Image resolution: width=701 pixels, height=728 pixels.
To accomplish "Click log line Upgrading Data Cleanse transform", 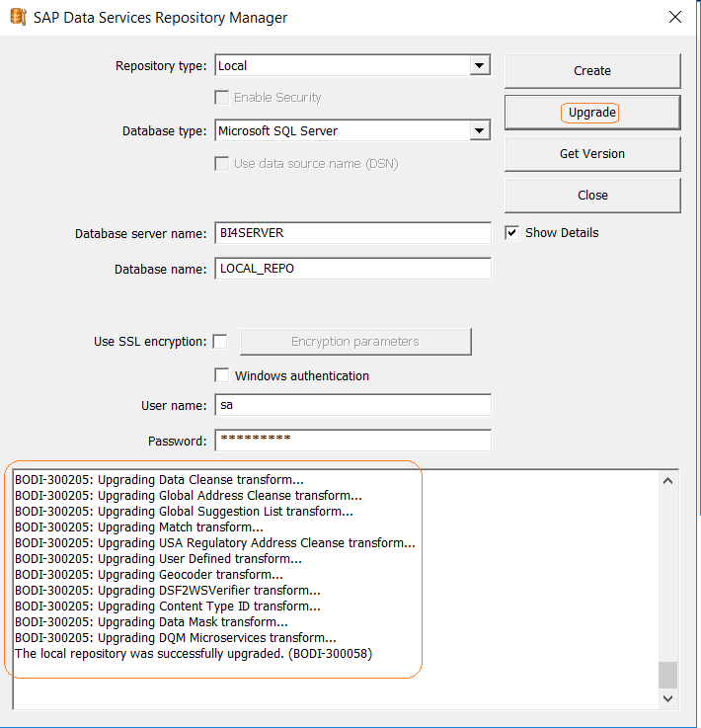I will 159,480.
